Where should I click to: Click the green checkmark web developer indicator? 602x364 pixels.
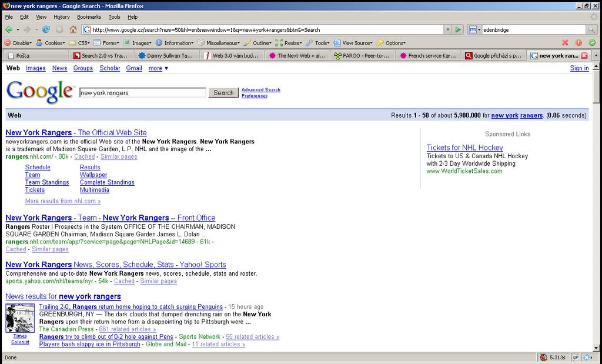(x=593, y=42)
